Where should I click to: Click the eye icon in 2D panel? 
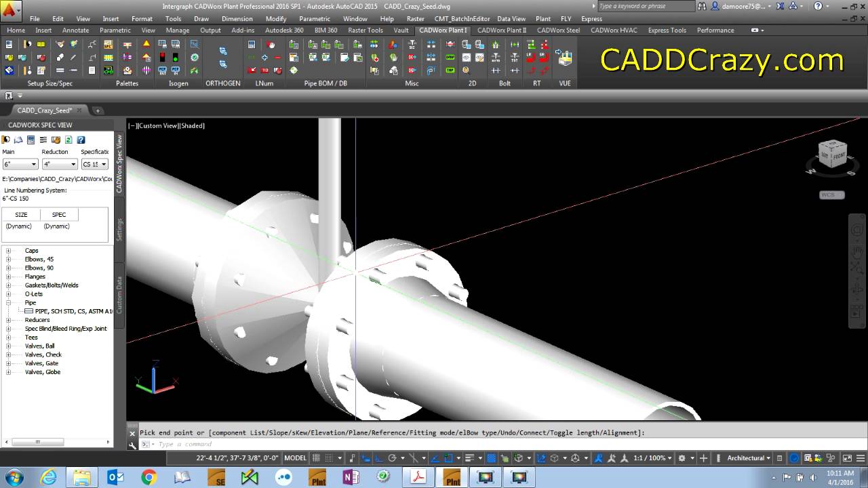coord(466,58)
